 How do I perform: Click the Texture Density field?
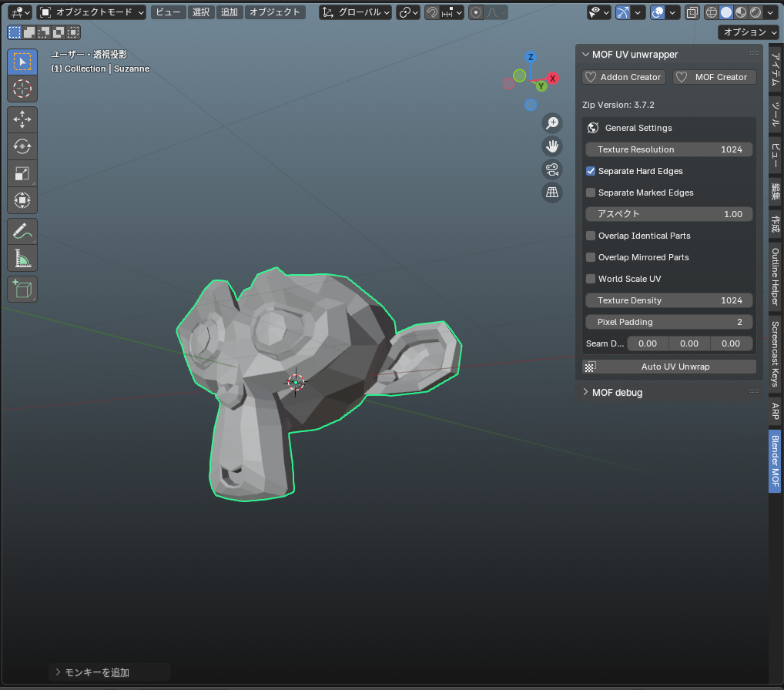point(669,300)
